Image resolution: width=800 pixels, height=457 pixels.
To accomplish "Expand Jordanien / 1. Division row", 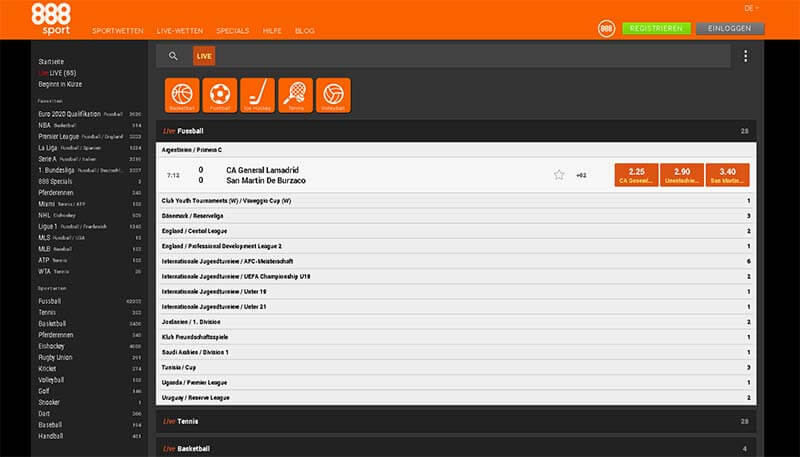I will [x=456, y=322].
